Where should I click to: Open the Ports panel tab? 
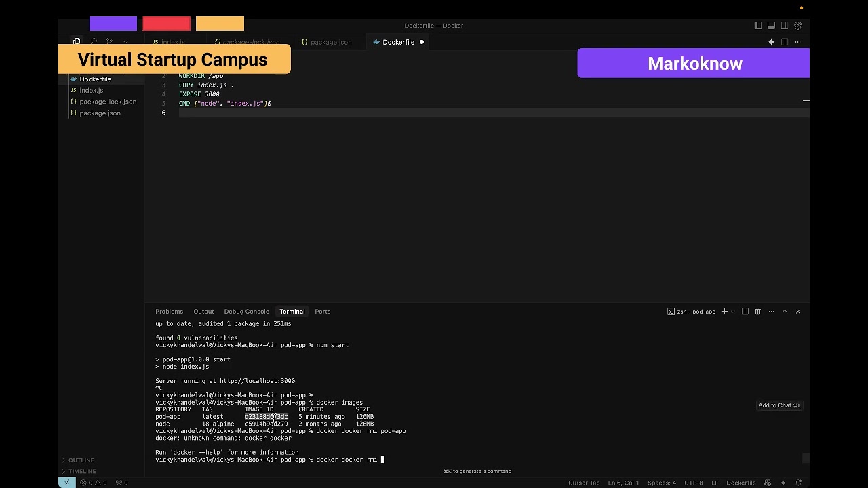point(323,312)
